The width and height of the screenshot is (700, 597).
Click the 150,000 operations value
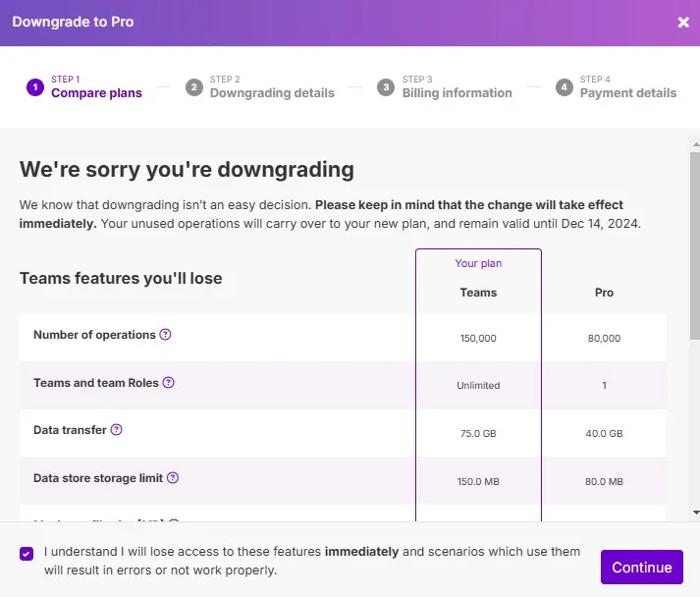coord(478,339)
